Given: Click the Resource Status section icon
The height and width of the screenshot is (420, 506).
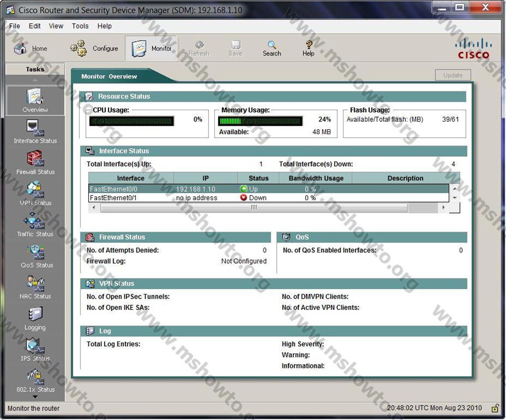Looking at the screenshot, I should tap(89, 96).
